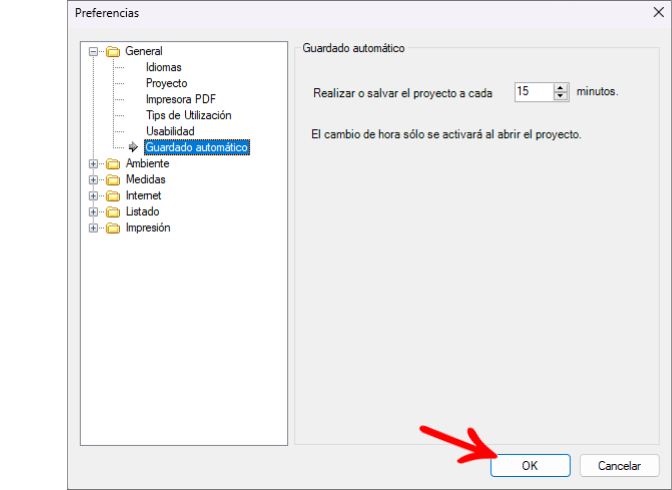The height and width of the screenshot is (490, 672).
Task: Expand the Listado tree node
Action: coord(93,212)
